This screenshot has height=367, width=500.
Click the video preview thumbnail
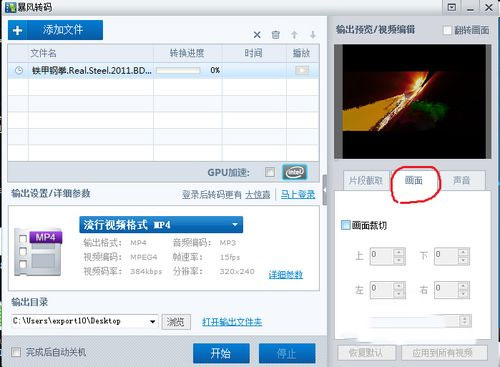point(413,101)
